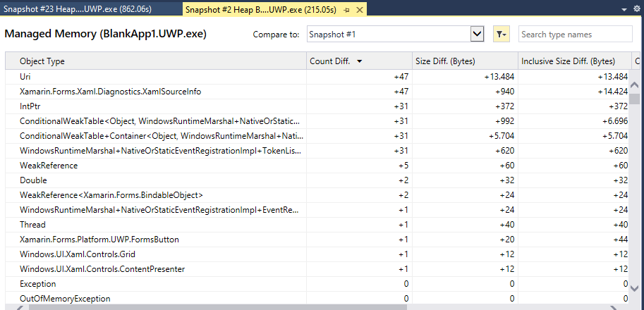Select the ConditionalWeakTable<Object row
The width and height of the screenshot is (644, 310).
(x=316, y=121)
